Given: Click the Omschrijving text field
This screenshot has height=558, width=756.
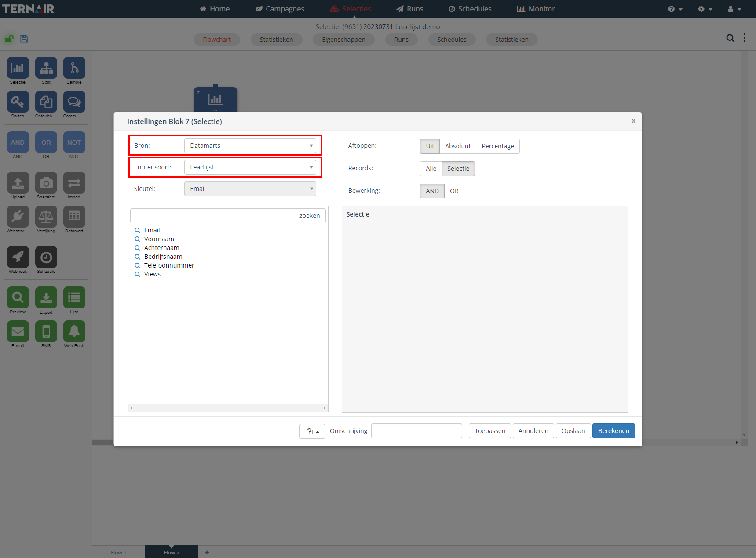Looking at the screenshot, I should pyautogui.click(x=416, y=431).
